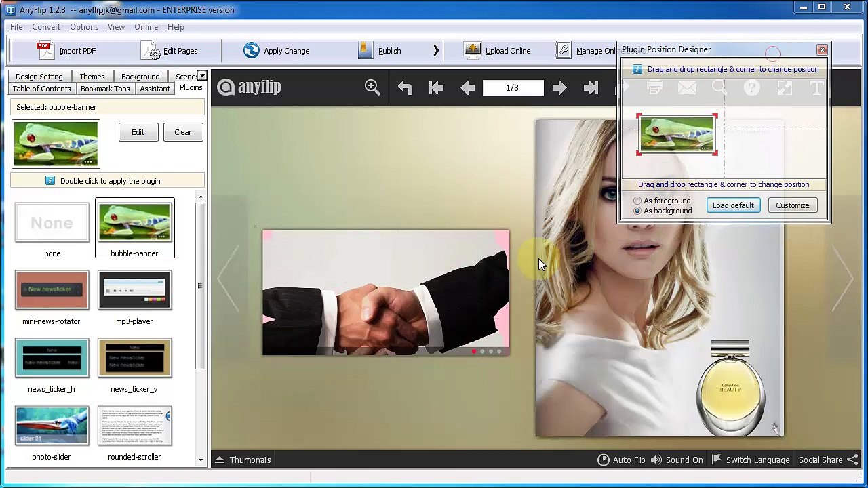Screen dimensions: 868x488
Task: Click the zoom in magnifier icon
Action: pos(372,87)
